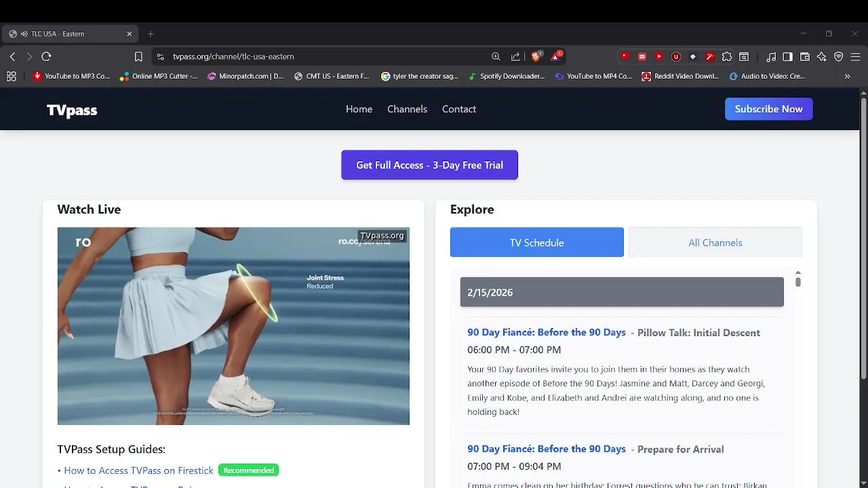
Task: Click the live video player
Action: pyautogui.click(x=233, y=326)
